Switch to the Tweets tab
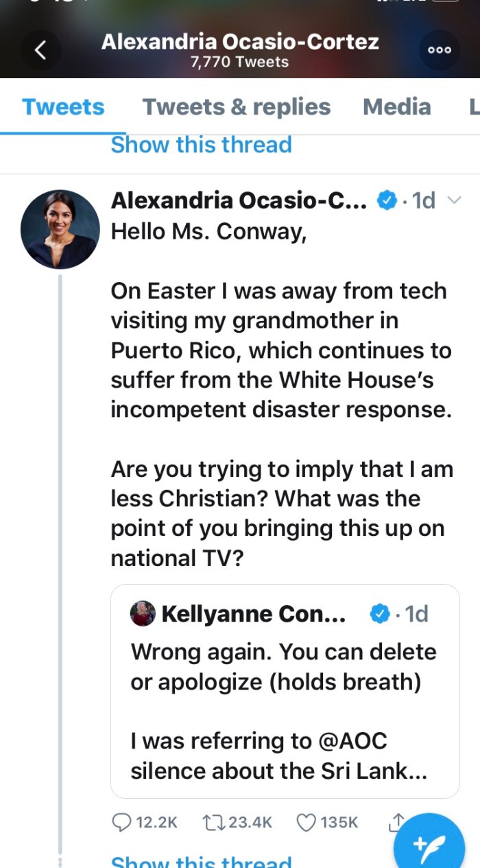This screenshot has height=868, width=480. [x=63, y=107]
